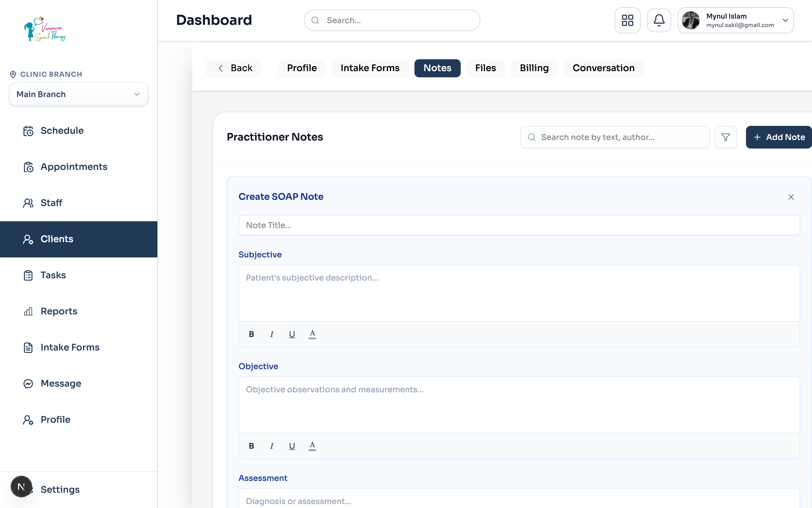The width and height of the screenshot is (812, 508).
Task: Toggle italic in Subjective editor
Action: (x=272, y=334)
